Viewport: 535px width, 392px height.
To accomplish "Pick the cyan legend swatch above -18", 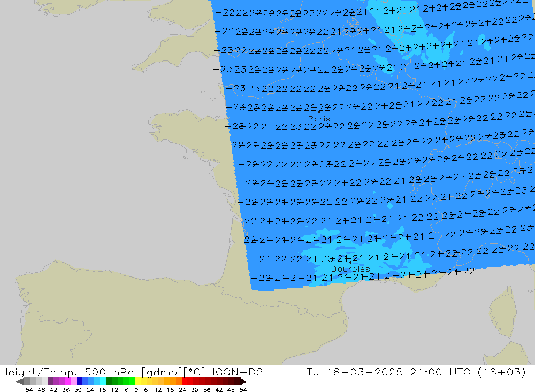I will tap(103, 381).
